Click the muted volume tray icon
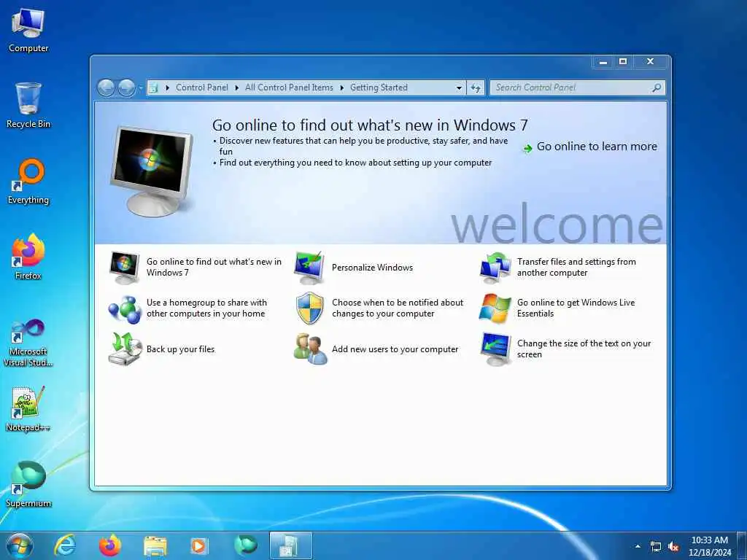 click(673, 547)
